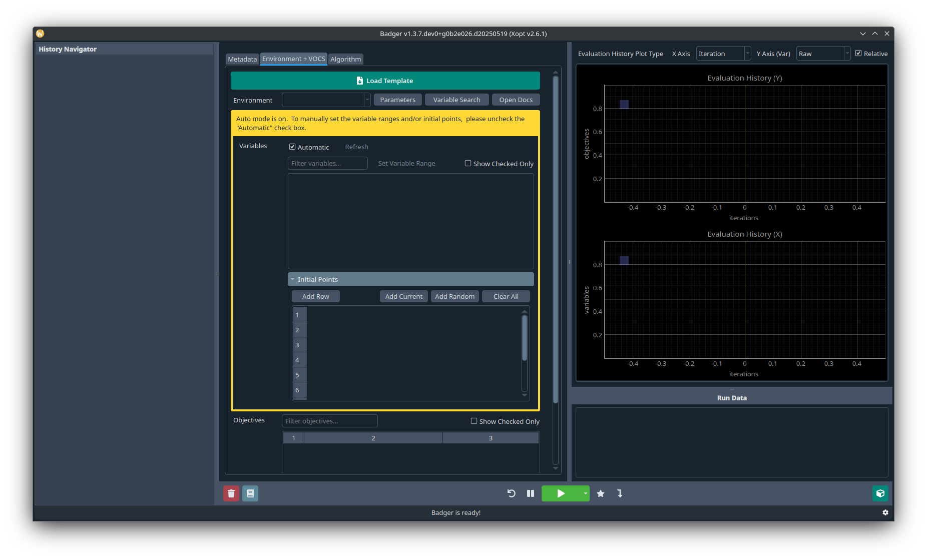Click the red trash delete icon
Image resolution: width=927 pixels, height=560 pixels.
(x=231, y=493)
